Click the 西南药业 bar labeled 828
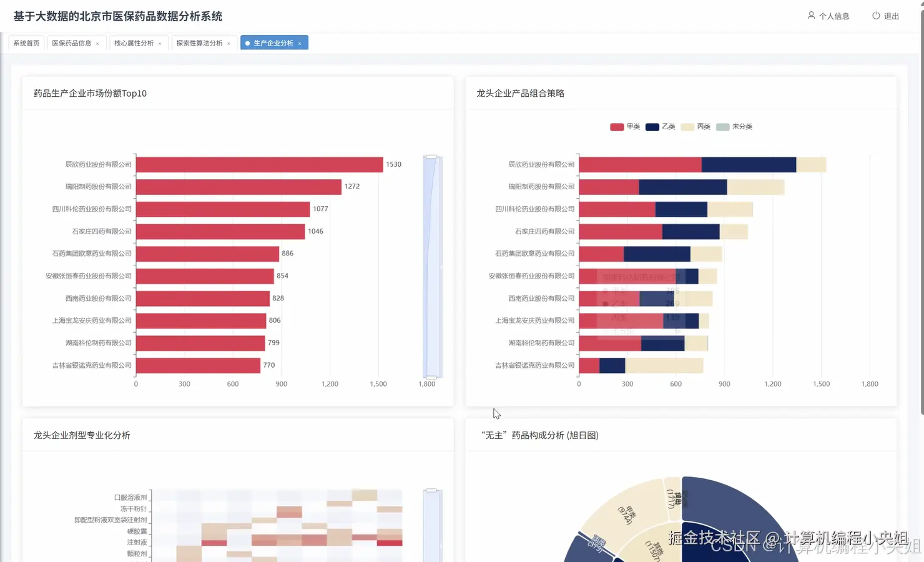Viewport: 924px width, 562px height. click(203, 298)
